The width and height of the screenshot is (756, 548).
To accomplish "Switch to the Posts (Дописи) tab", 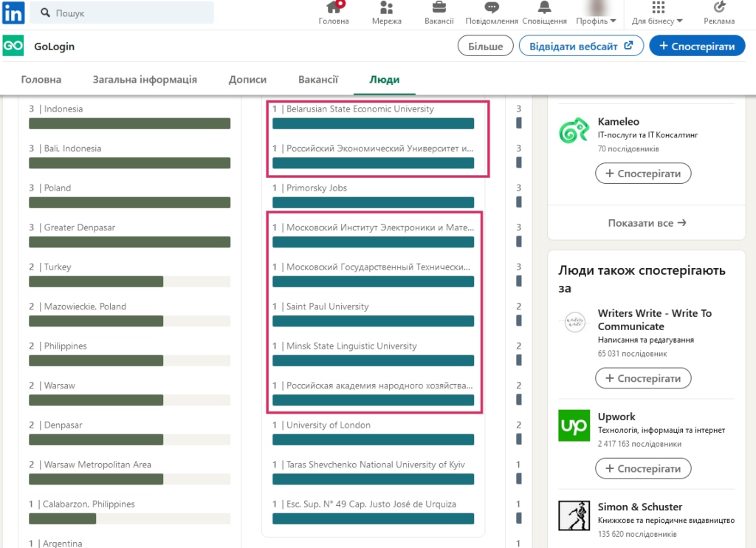I will [x=247, y=80].
